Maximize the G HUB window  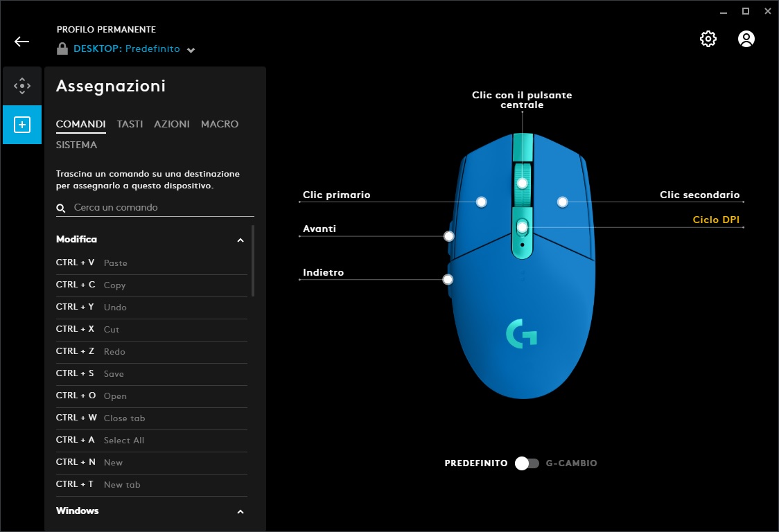pos(745,11)
